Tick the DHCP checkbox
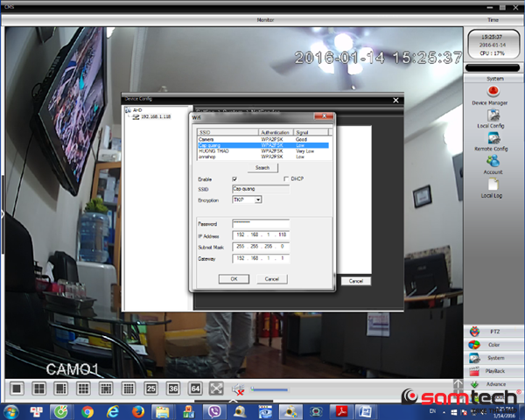This screenshot has height=420, width=525. pyautogui.click(x=286, y=178)
